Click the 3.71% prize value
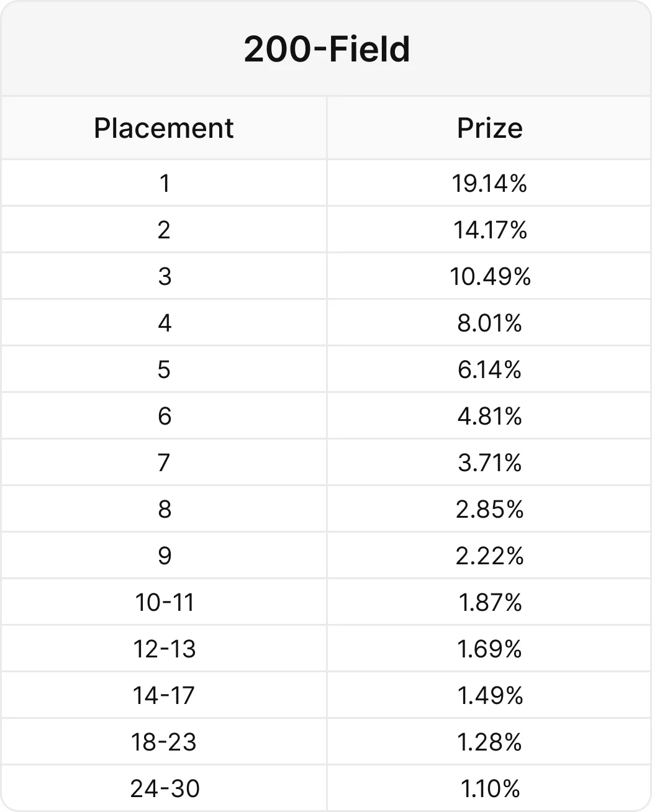 [489, 462]
